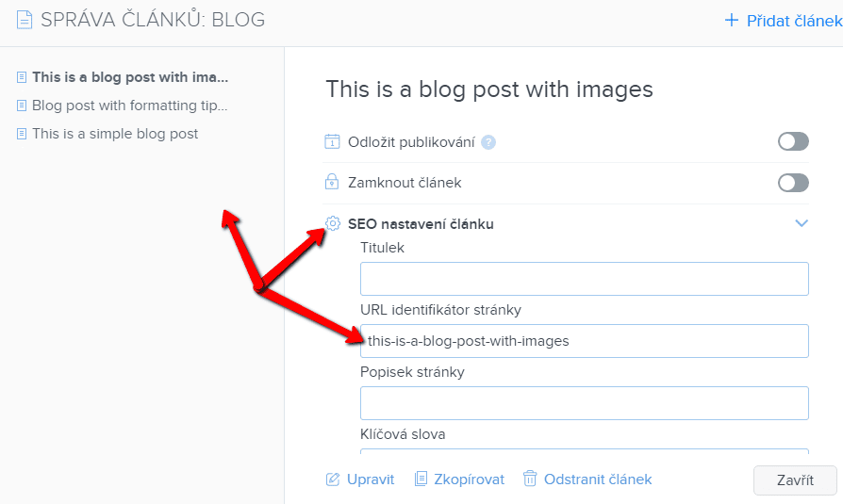The width and height of the screenshot is (843, 504).
Task: Click the plus icon for Přidat článek
Action: [x=731, y=21]
